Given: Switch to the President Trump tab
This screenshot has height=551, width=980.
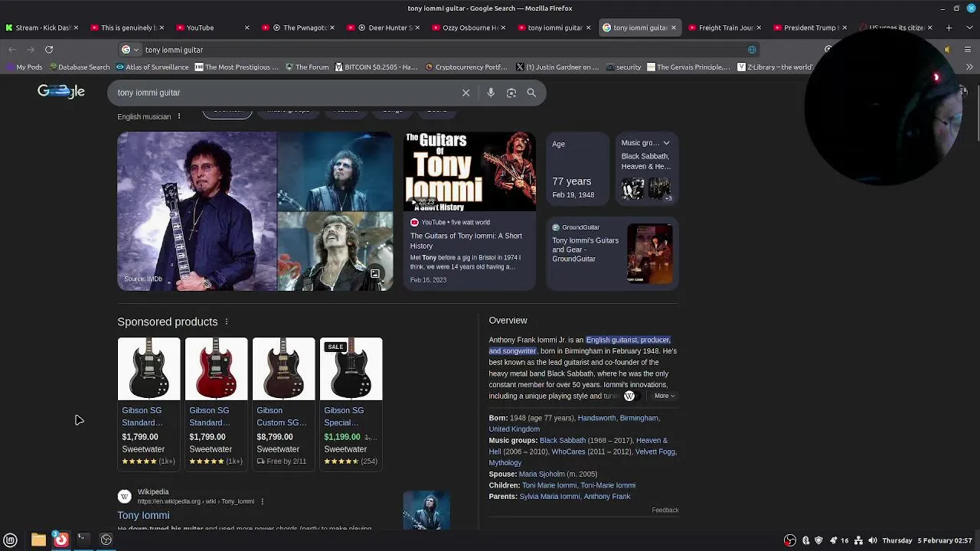Looking at the screenshot, I should pyautogui.click(x=809, y=28).
